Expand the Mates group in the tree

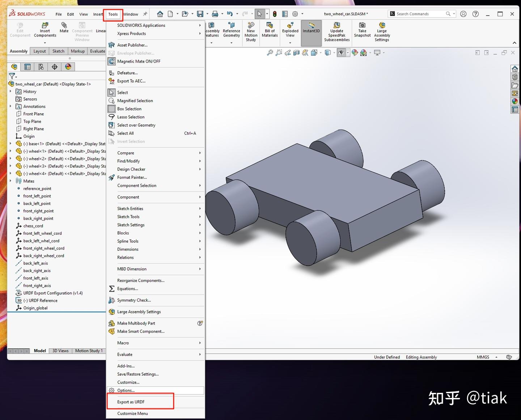tap(10, 181)
